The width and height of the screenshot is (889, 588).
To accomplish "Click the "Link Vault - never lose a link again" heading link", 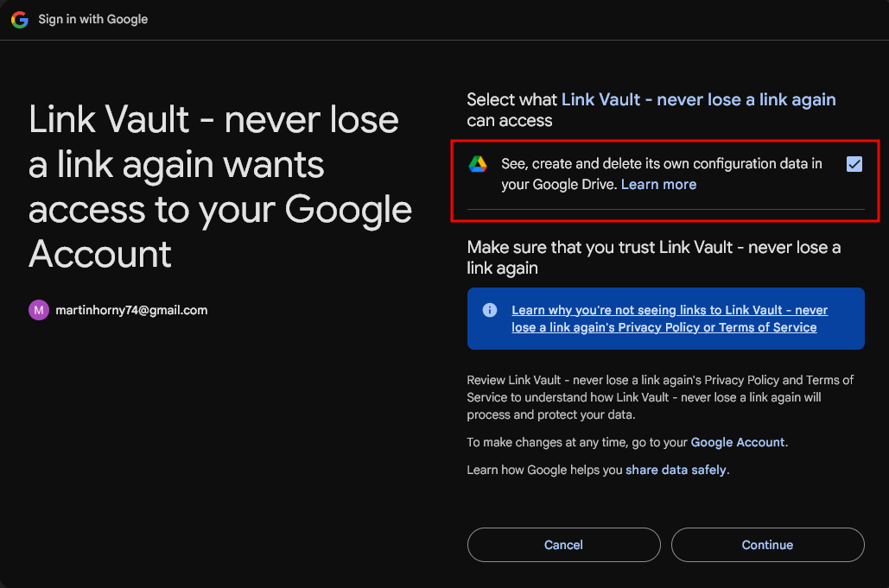I will (x=698, y=99).
